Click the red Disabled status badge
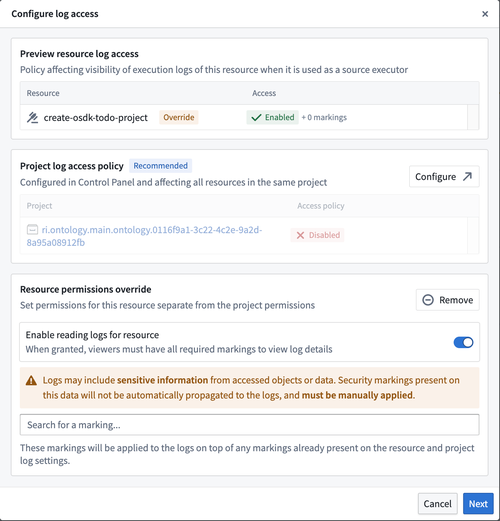500x521 pixels. pos(317,235)
